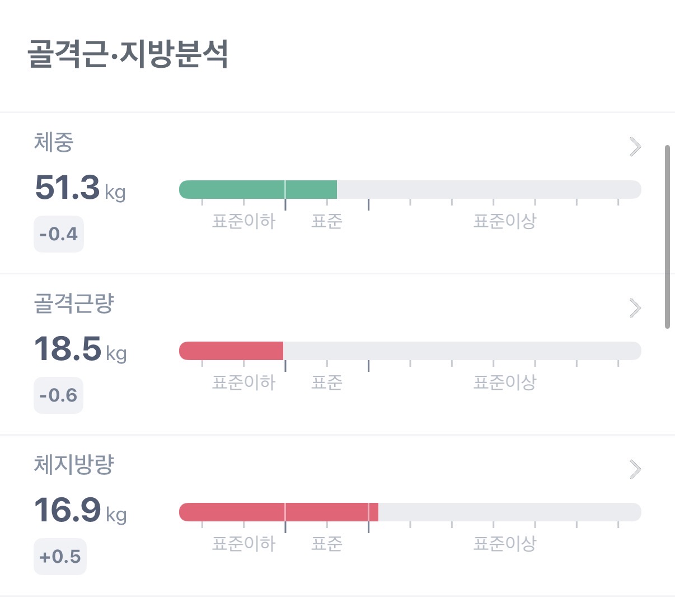Expand the 골격근량 row chevron
Screen dimensions: 675x616
click(x=635, y=308)
